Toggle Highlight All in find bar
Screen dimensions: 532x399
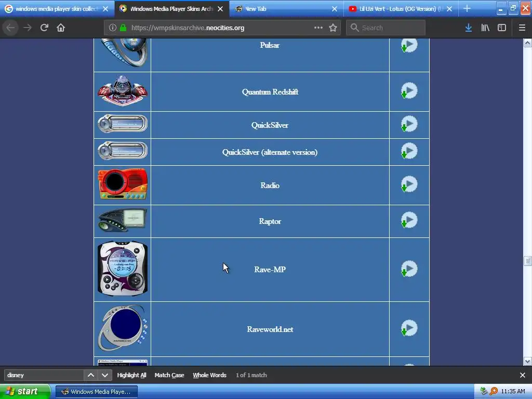131,375
